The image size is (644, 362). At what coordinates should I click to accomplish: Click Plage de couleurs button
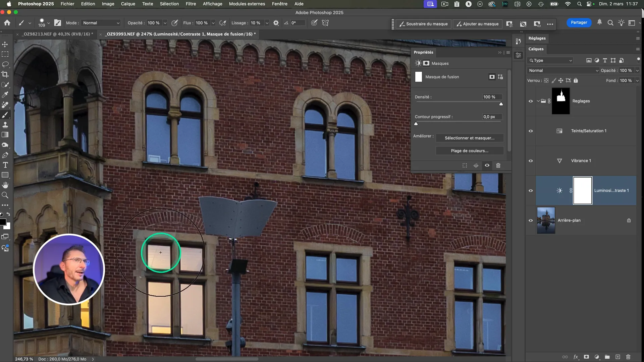(x=469, y=151)
